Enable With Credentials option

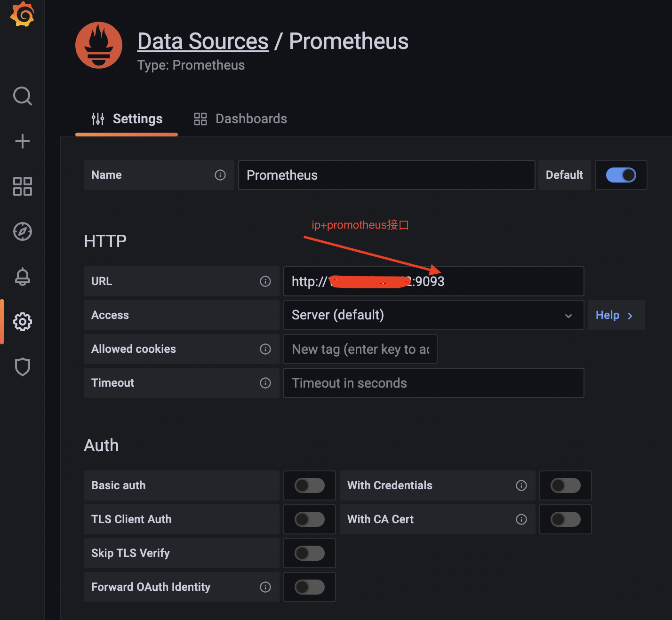pos(565,485)
